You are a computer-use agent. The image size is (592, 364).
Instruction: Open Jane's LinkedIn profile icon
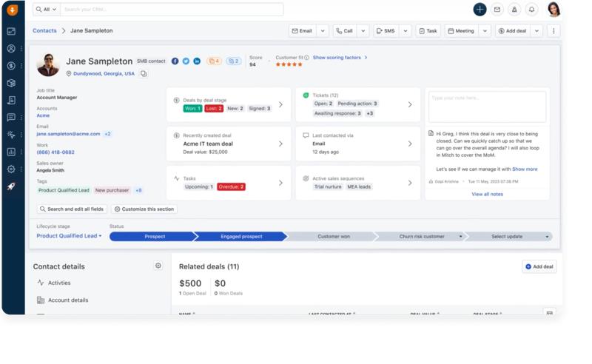[x=197, y=61]
